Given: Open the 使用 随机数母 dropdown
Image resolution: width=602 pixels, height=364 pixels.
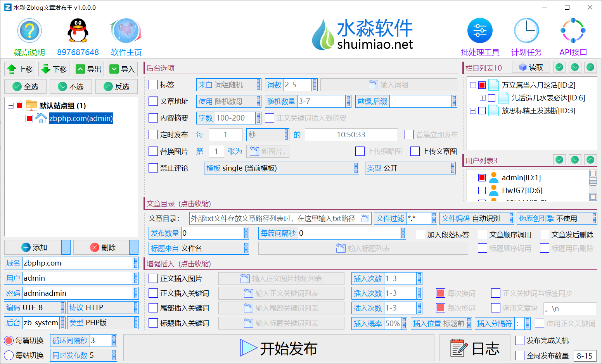Looking at the screenshot, I should 228,102.
